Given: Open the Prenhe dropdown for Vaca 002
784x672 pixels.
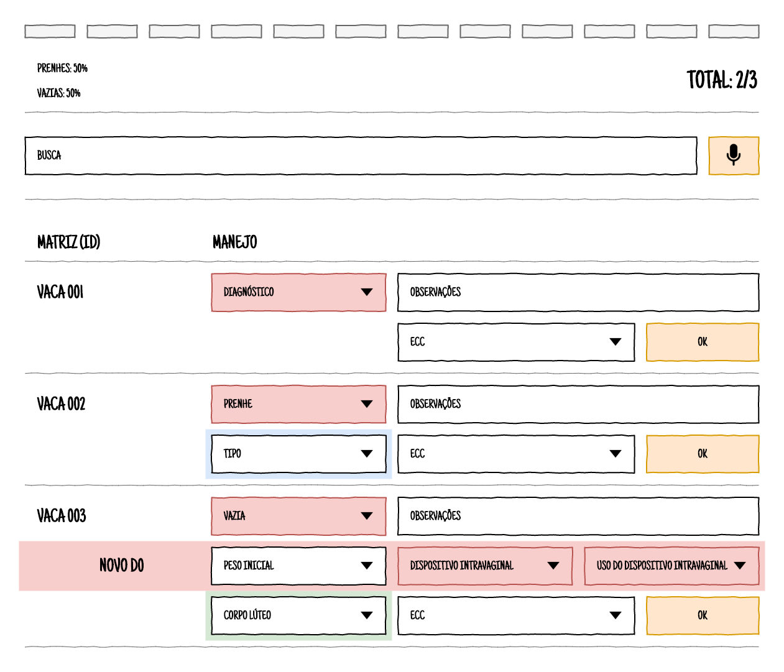Looking at the screenshot, I should click(x=298, y=404).
